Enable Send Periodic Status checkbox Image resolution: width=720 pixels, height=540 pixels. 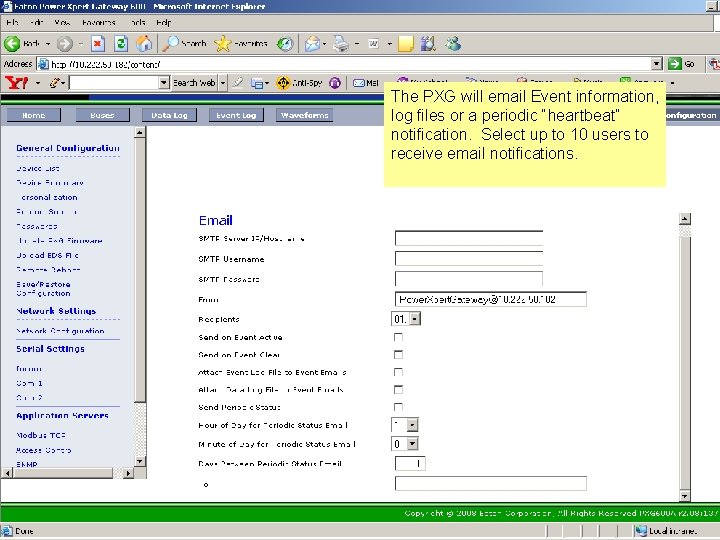398,407
